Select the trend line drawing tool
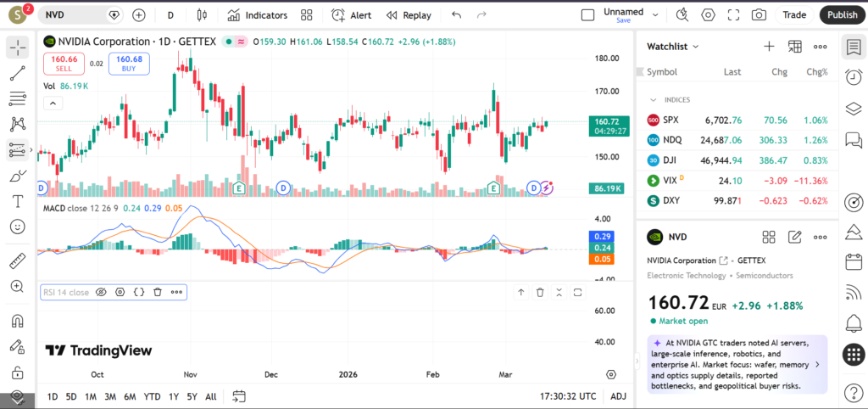 click(x=17, y=74)
